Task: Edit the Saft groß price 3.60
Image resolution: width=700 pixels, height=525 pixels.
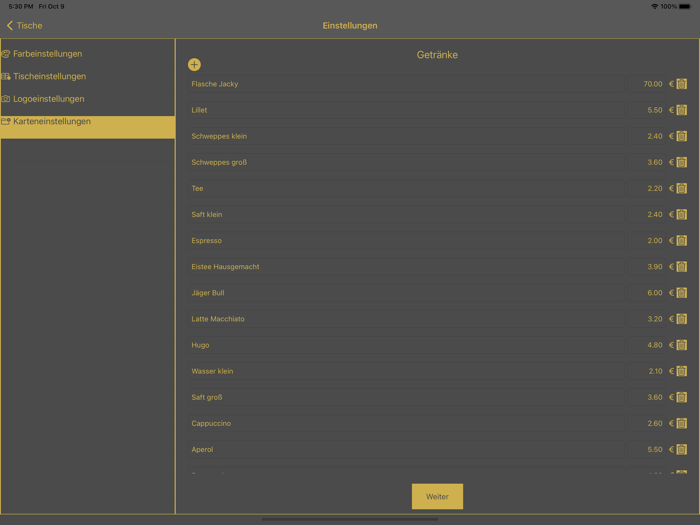Action: [x=646, y=397]
